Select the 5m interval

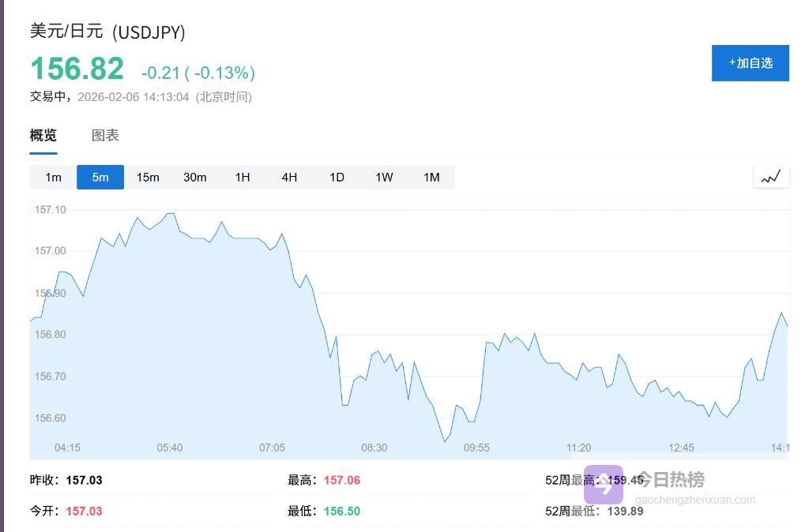point(100,178)
